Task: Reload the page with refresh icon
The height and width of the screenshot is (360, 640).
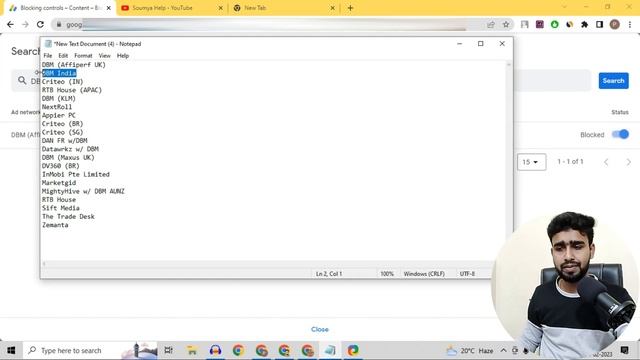Action: [x=40, y=24]
